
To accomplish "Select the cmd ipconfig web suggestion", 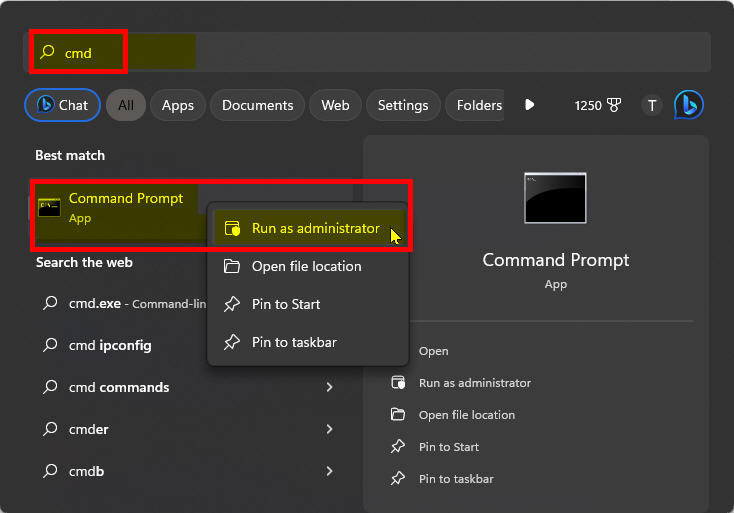I will pyautogui.click(x=110, y=346).
